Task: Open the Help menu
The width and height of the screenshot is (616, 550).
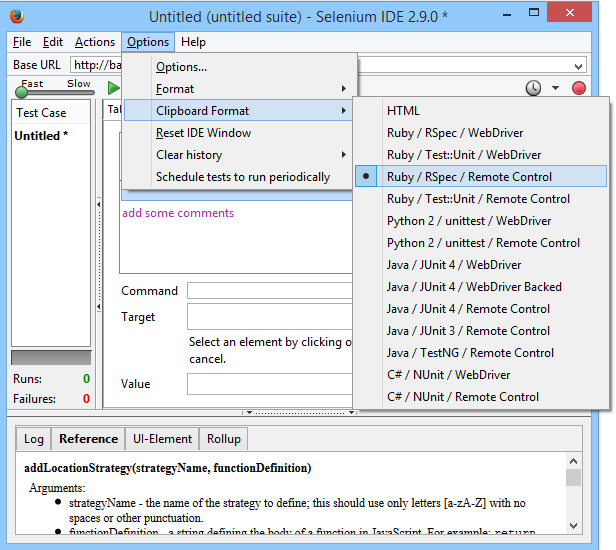Action: [193, 42]
